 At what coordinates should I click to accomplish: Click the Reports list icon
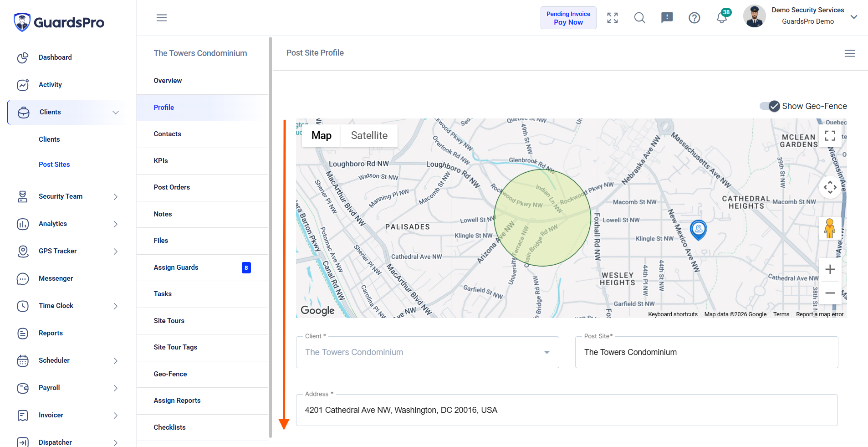[23, 334]
